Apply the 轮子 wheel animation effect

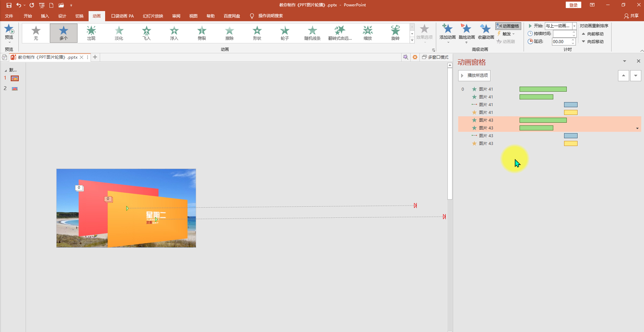(x=285, y=33)
